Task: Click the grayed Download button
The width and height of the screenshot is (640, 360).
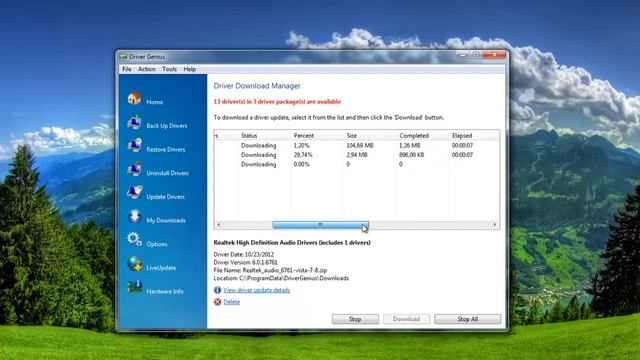Action: 406,319
